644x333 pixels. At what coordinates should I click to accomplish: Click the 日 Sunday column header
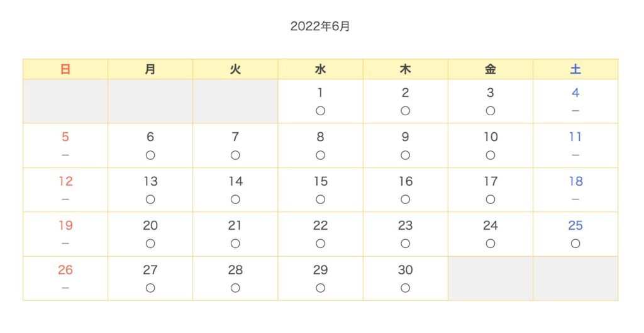pyautogui.click(x=65, y=69)
